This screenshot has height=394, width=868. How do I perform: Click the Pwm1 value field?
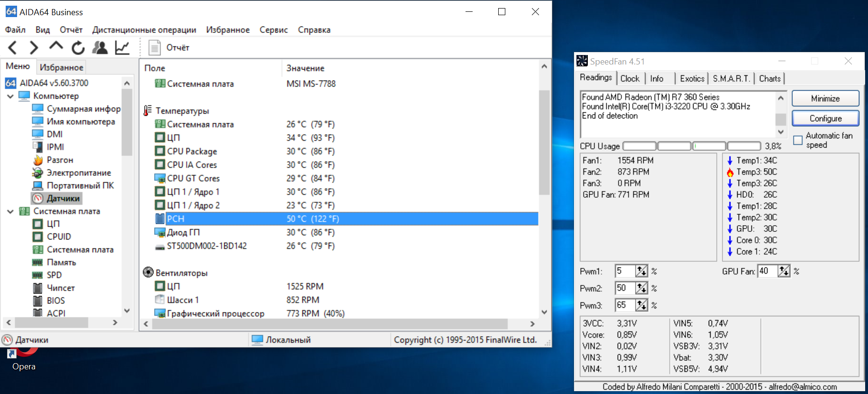click(x=625, y=271)
